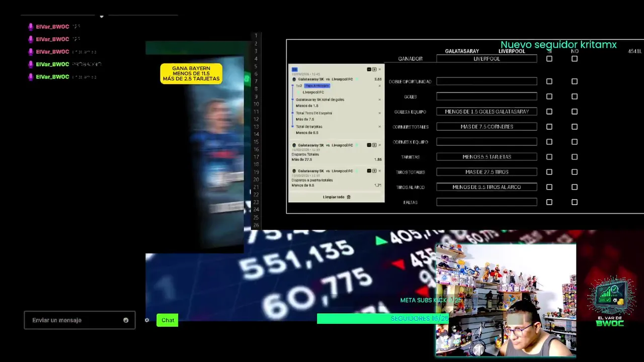Remove the 3.66 combined bet with X
Image resolution: width=644 pixels, height=362 pixels.
tap(379, 69)
